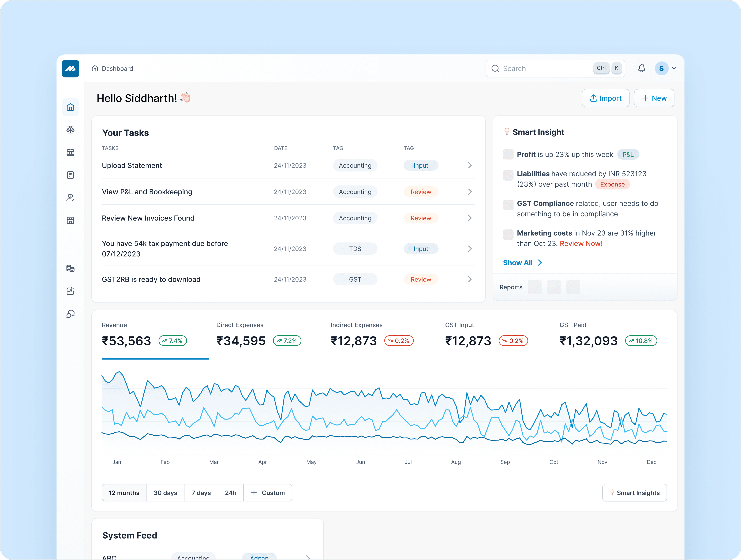Open the users sidebar icon
741x560 pixels.
(70, 198)
